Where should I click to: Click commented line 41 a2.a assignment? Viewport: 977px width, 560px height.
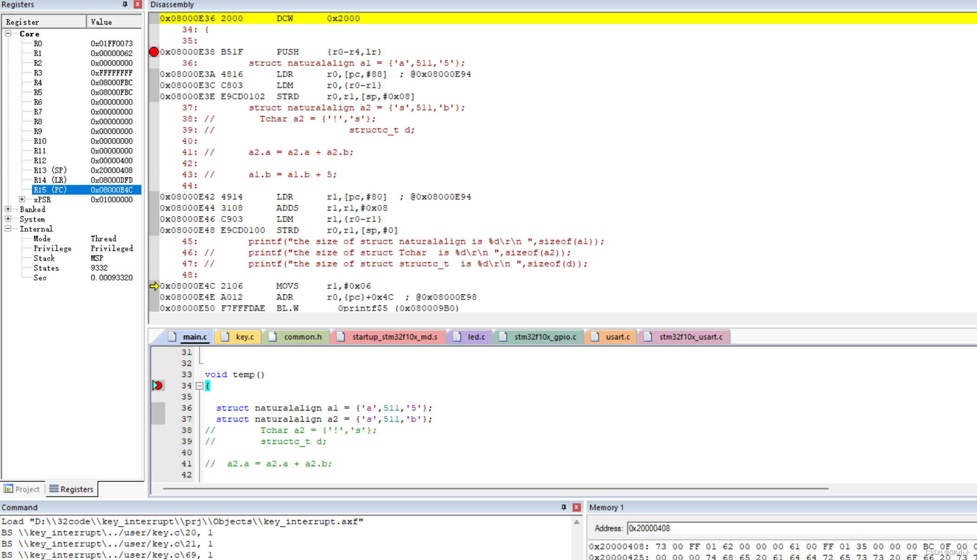tap(268, 463)
